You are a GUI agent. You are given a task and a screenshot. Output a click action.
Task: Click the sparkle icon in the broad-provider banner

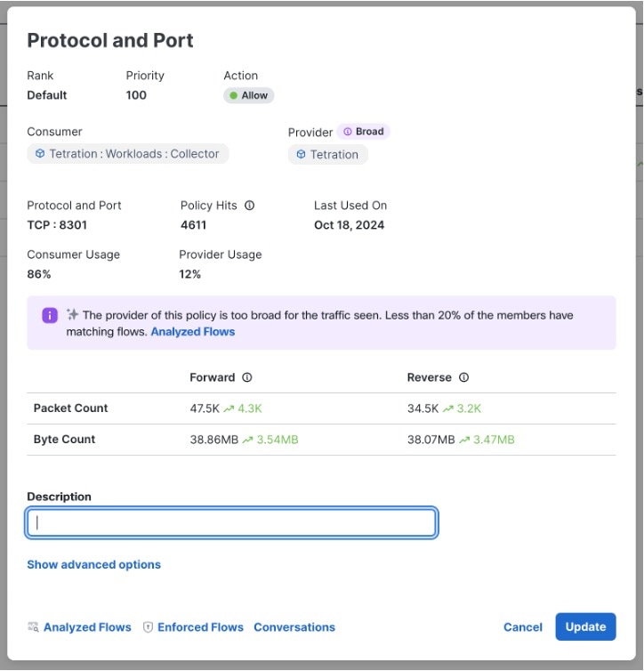(x=72, y=315)
